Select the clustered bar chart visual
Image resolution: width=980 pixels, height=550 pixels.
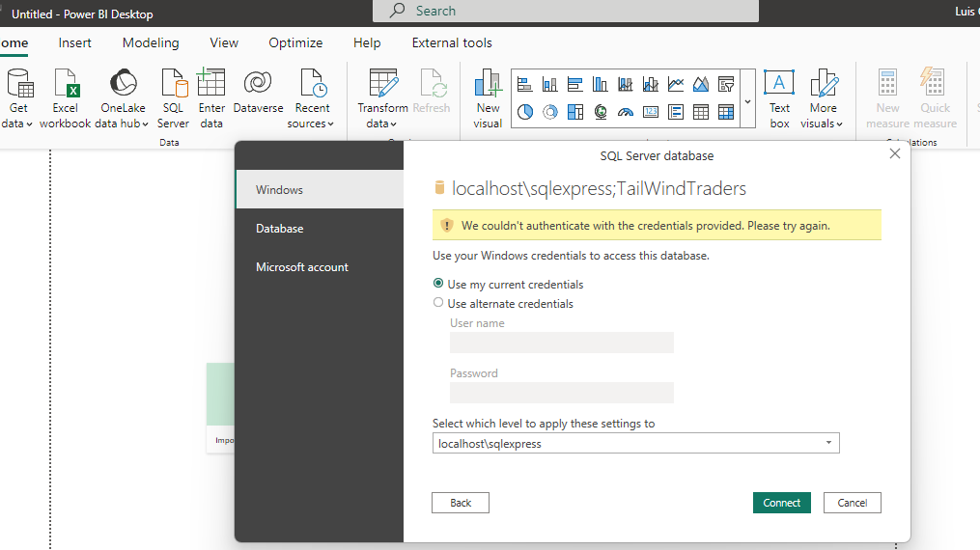[x=575, y=84]
